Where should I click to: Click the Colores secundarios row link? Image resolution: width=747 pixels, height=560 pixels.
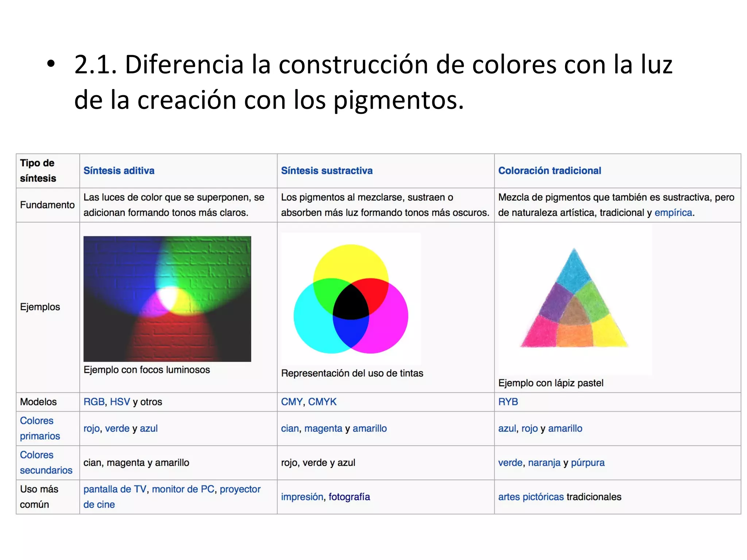tap(46, 463)
